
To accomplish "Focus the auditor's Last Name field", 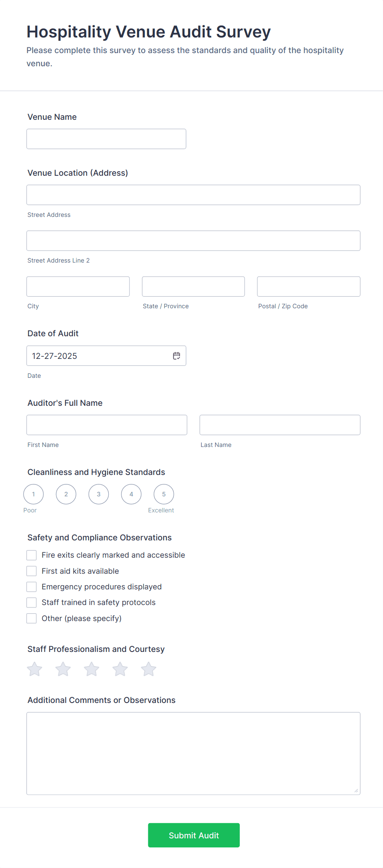I will 280,425.
